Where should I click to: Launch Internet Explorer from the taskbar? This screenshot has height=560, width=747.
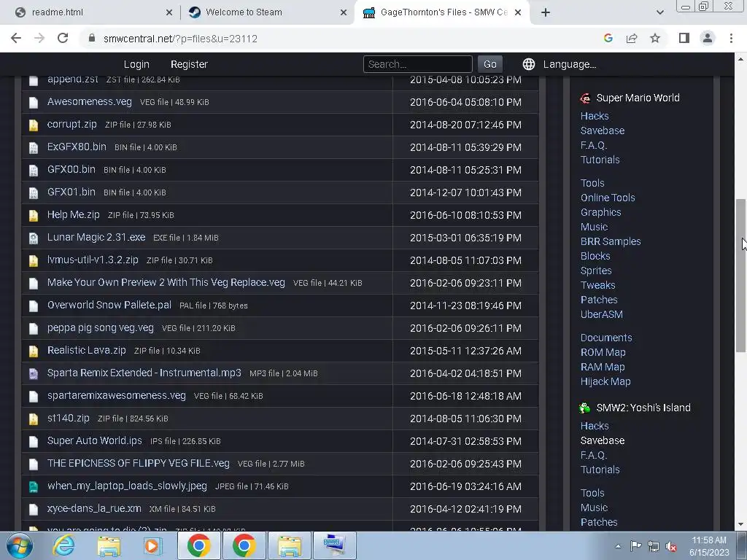(x=64, y=545)
